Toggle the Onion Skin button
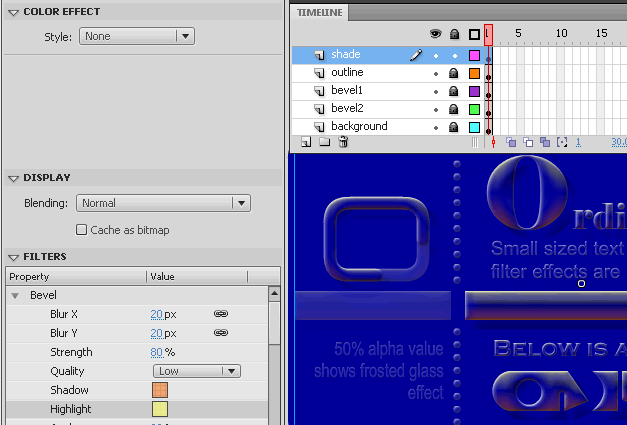This screenshot has width=627, height=425. click(x=512, y=143)
